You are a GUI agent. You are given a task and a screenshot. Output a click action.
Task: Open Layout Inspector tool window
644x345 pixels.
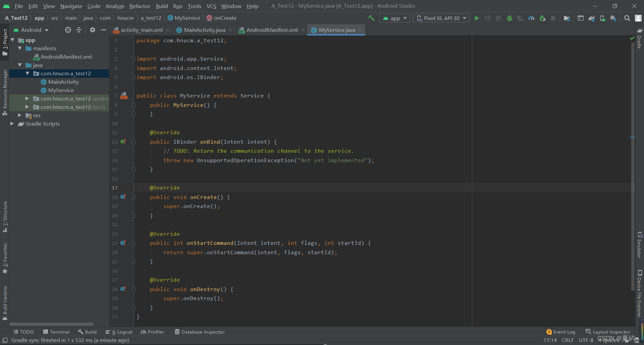coord(608,332)
